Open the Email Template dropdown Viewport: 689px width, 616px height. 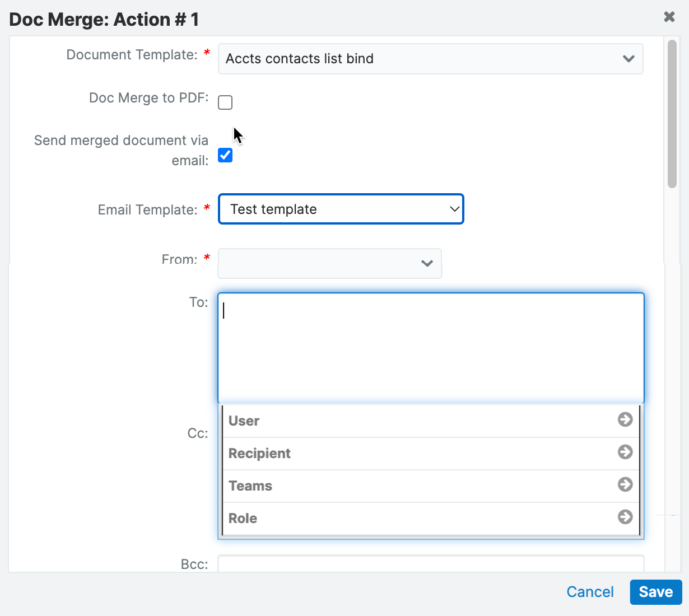341,209
